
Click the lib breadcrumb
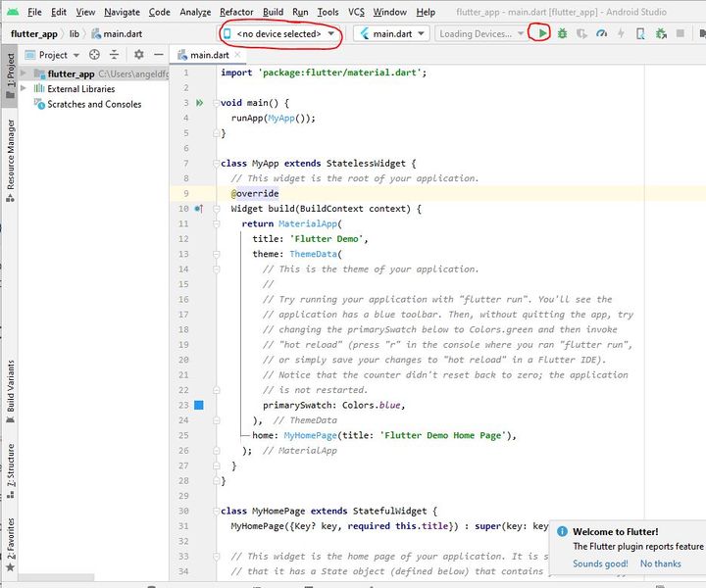pos(74,33)
